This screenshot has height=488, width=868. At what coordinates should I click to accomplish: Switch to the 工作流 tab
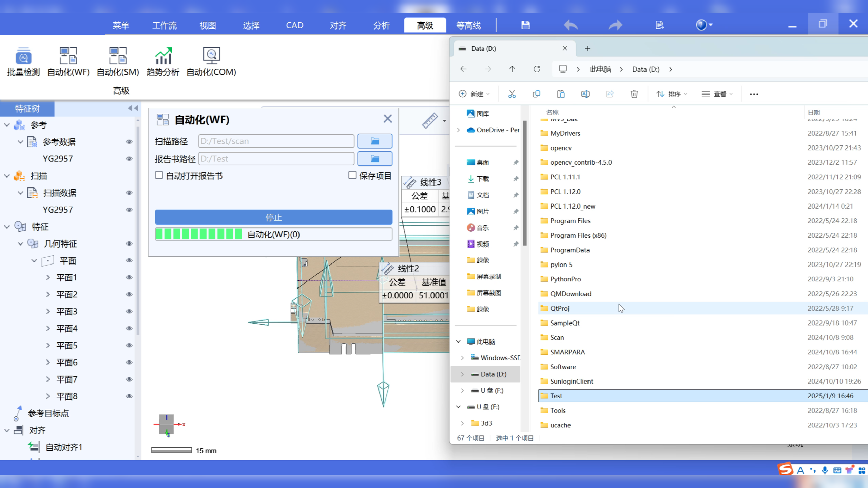(165, 25)
